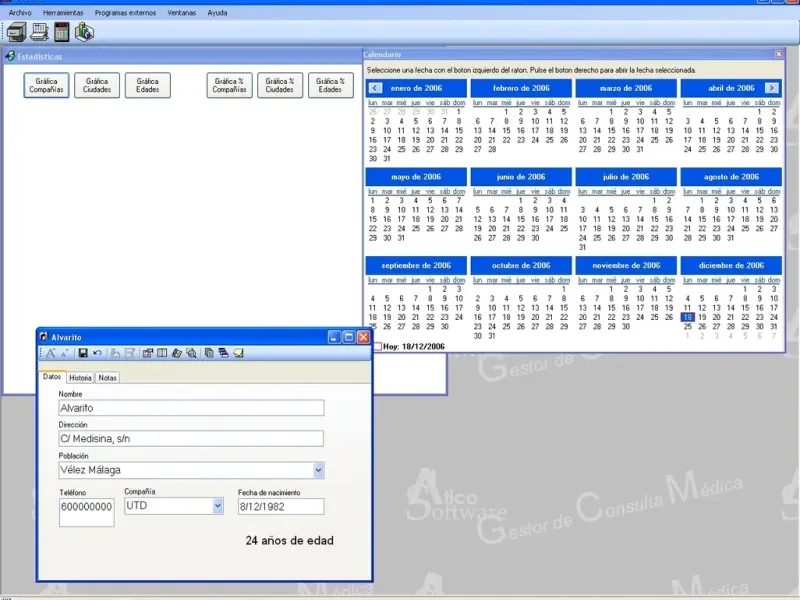
Task: Click the agenda book toolbar icon
Action: point(39,32)
